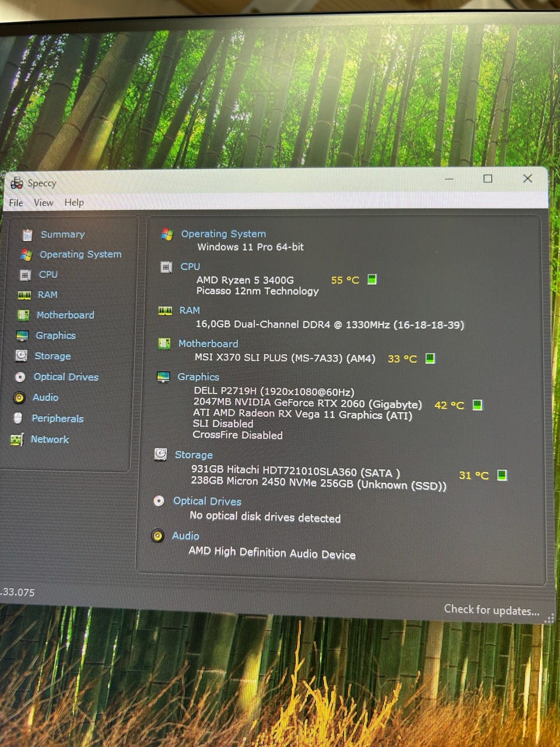Click the Graphics monitor icon in sidebar
Screen dimensions: 560x747
[x=22, y=336]
